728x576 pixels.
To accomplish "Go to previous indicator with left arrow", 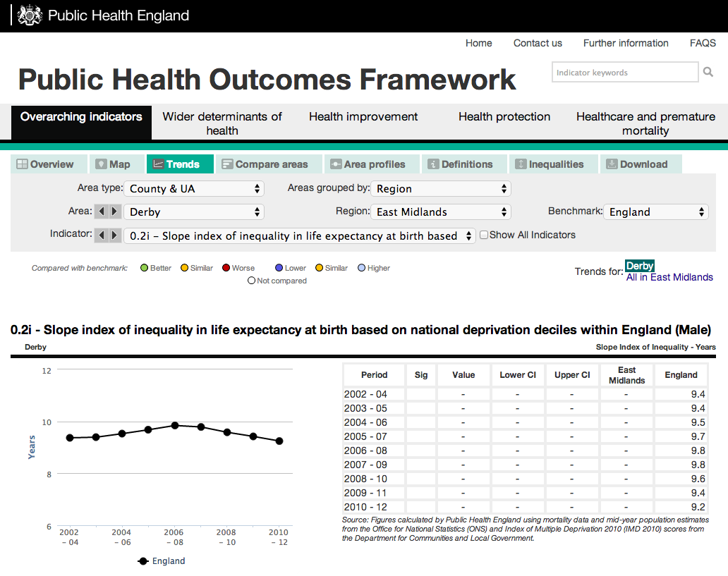I will (101, 235).
